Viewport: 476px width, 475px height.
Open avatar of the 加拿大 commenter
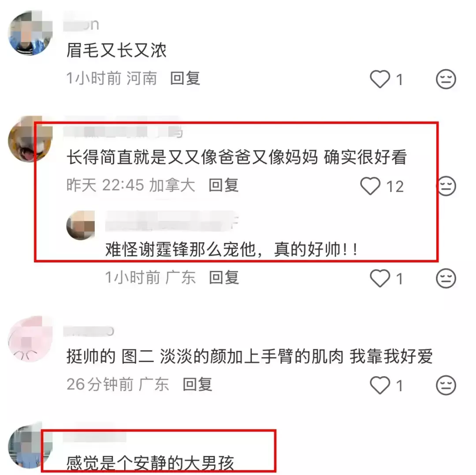point(30,139)
